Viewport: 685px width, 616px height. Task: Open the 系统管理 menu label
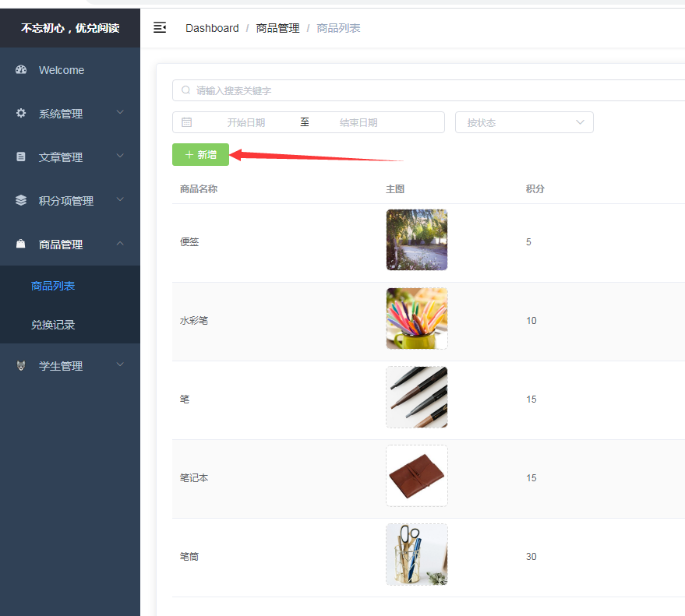(x=61, y=114)
